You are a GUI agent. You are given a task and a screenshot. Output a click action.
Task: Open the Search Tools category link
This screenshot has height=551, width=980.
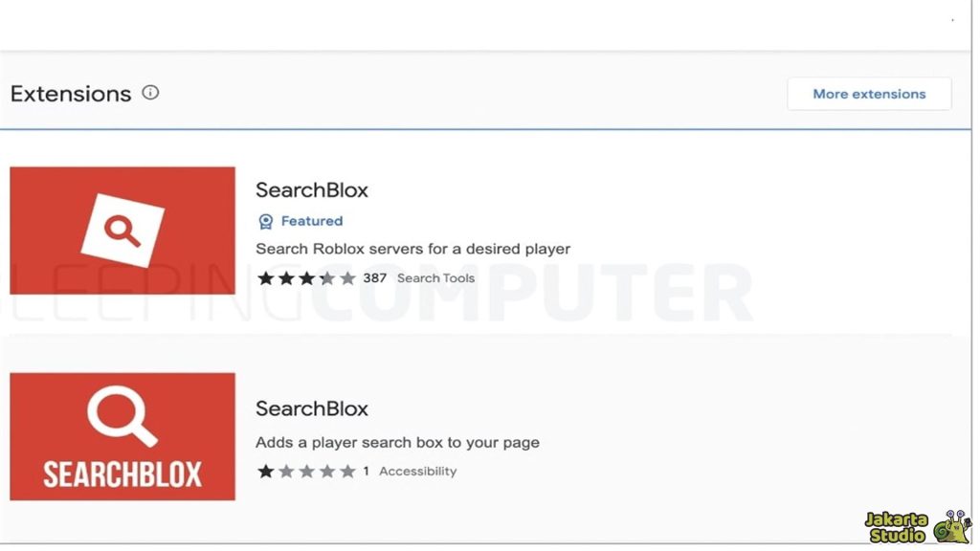pos(435,277)
